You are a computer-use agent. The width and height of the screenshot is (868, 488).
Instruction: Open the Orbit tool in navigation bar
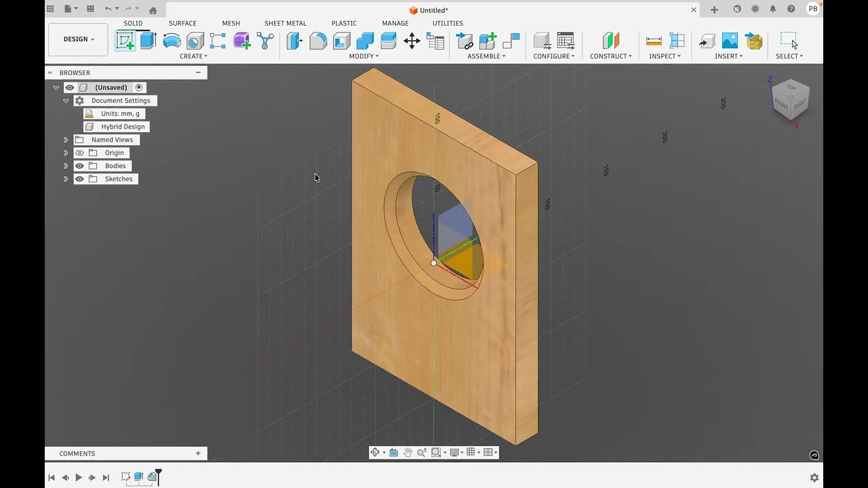375,452
